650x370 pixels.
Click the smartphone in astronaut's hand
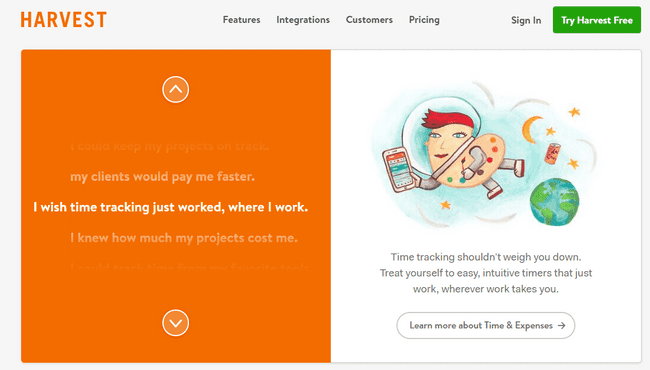[x=398, y=170]
